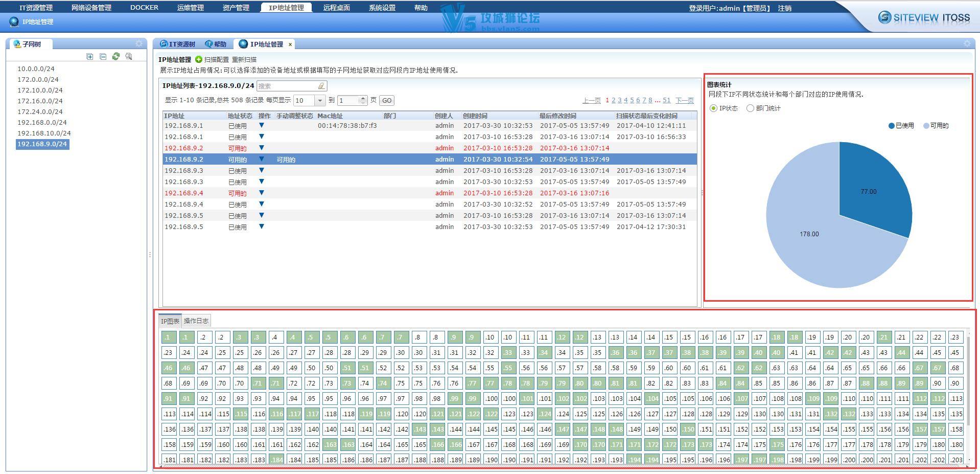980x474 pixels.
Task: Select subnet 192.168.10.0/24 in tree
Action: tap(44, 133)
